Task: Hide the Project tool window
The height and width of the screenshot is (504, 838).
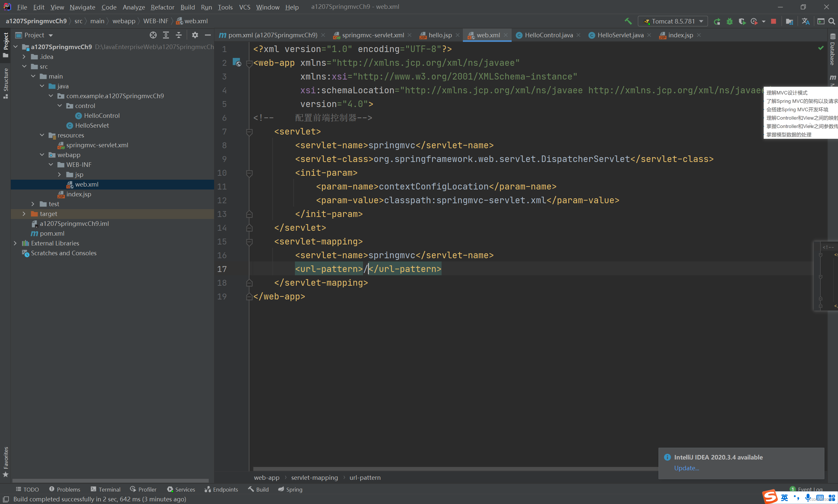Action: click(x=208, y=35)
